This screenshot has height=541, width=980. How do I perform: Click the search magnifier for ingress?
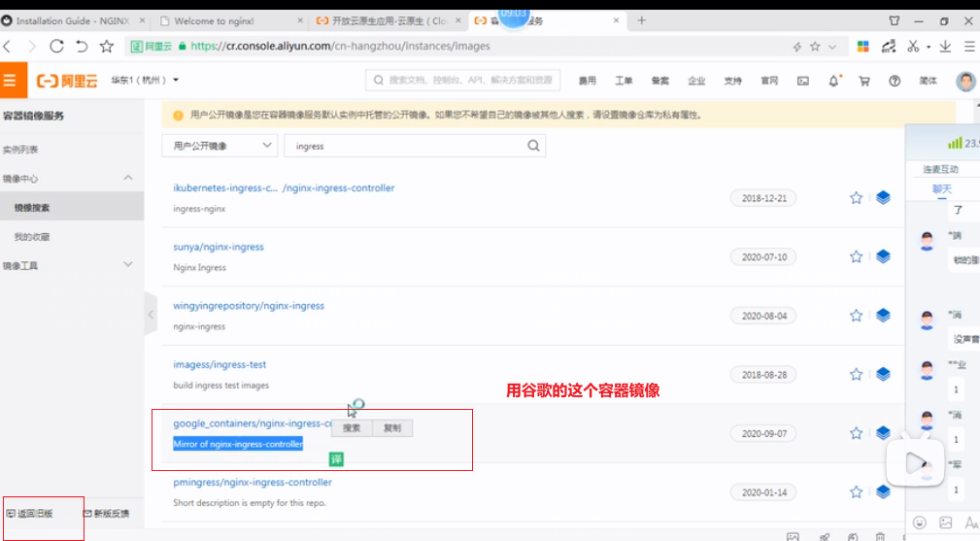tap(533, 146)
